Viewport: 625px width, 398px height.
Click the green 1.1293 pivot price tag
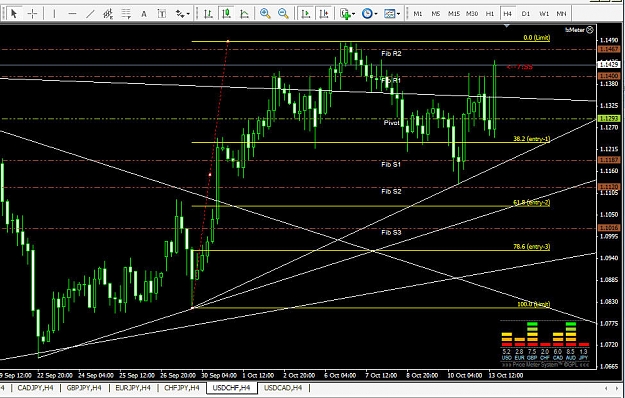point(609,119)
